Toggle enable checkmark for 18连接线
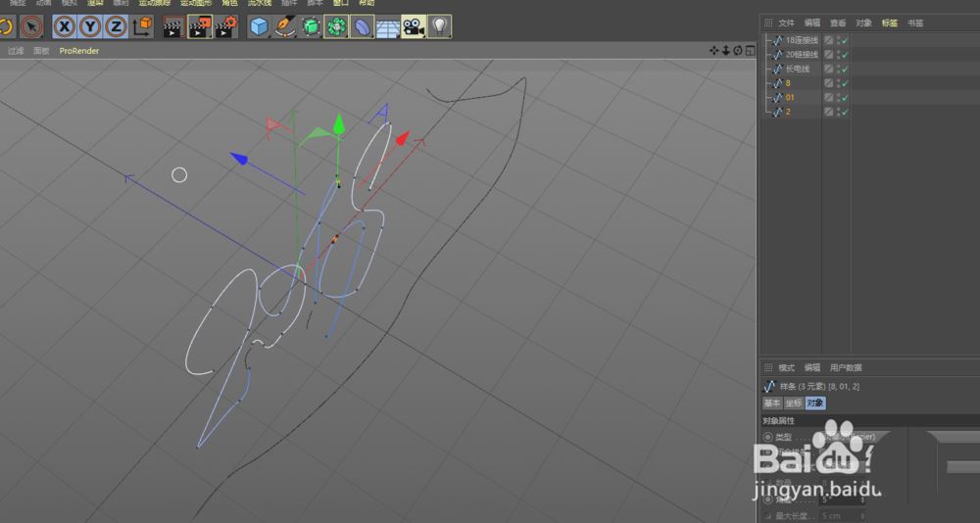 coord(845,40)
